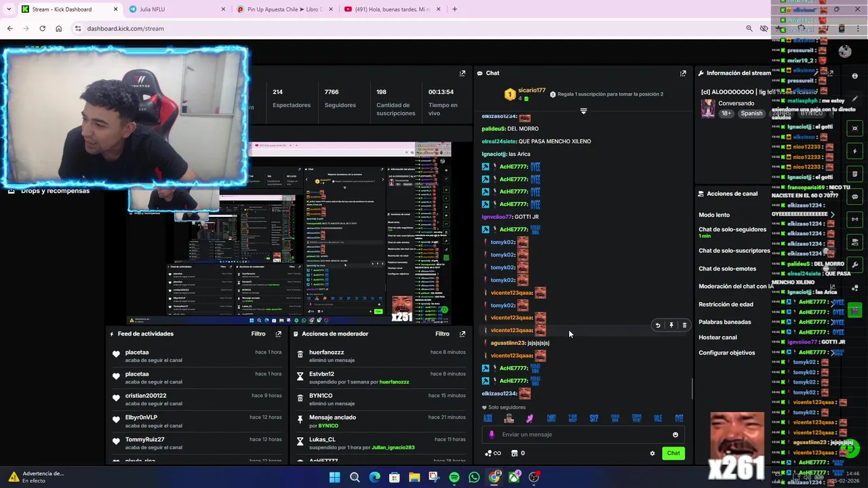Click the Spanish language tag
This screenshot has width=868, height=488.
point(751,113)
